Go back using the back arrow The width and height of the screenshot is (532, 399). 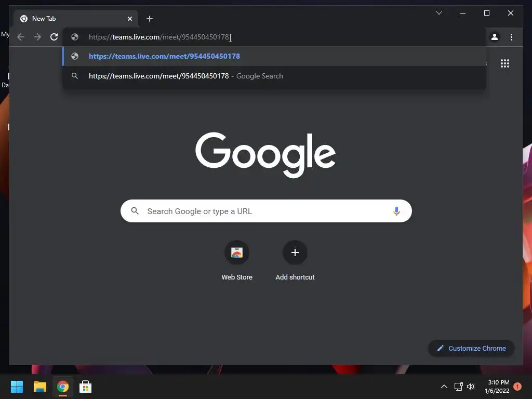[x=21, y=37]
